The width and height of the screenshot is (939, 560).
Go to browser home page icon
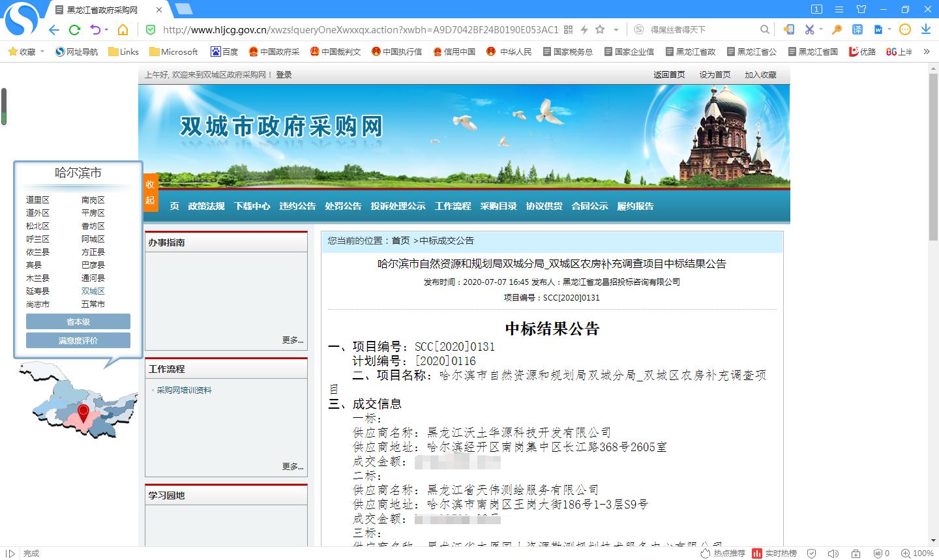tap(123, 29)
